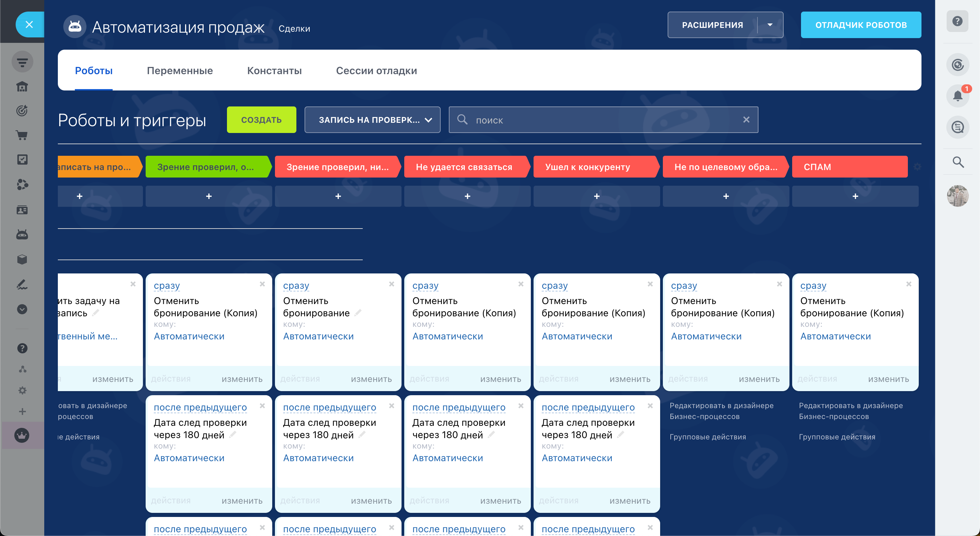
Task: Open the shopping cart sidebar icon
Action: pos(22,135)
